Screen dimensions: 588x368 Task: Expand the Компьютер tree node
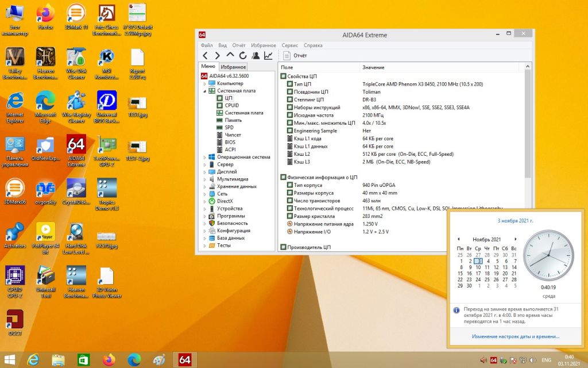click(205, 84)
